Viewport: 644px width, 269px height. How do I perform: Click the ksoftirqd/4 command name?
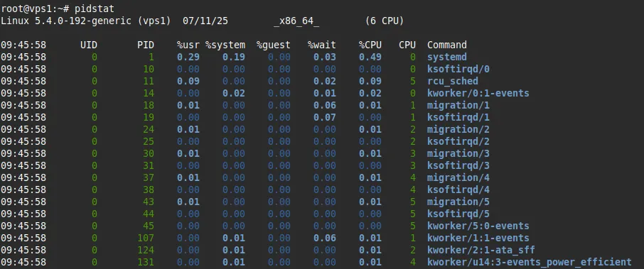pyautogui.click(x=458, y=190)
